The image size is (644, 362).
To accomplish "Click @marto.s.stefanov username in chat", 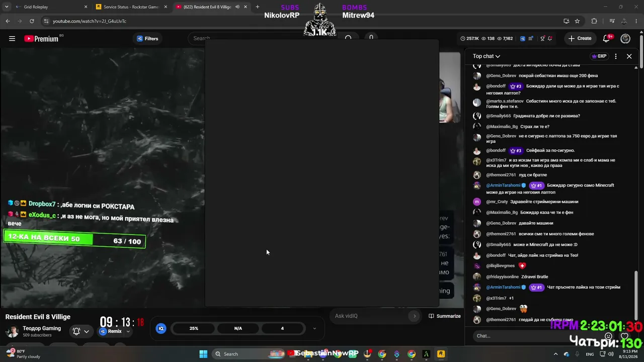I will (505, 101).
